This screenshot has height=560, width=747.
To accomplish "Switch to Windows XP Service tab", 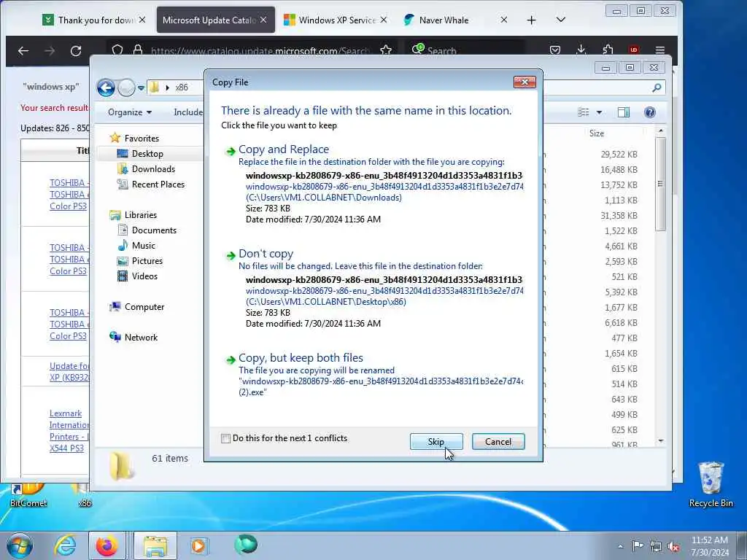I will 336,20.
